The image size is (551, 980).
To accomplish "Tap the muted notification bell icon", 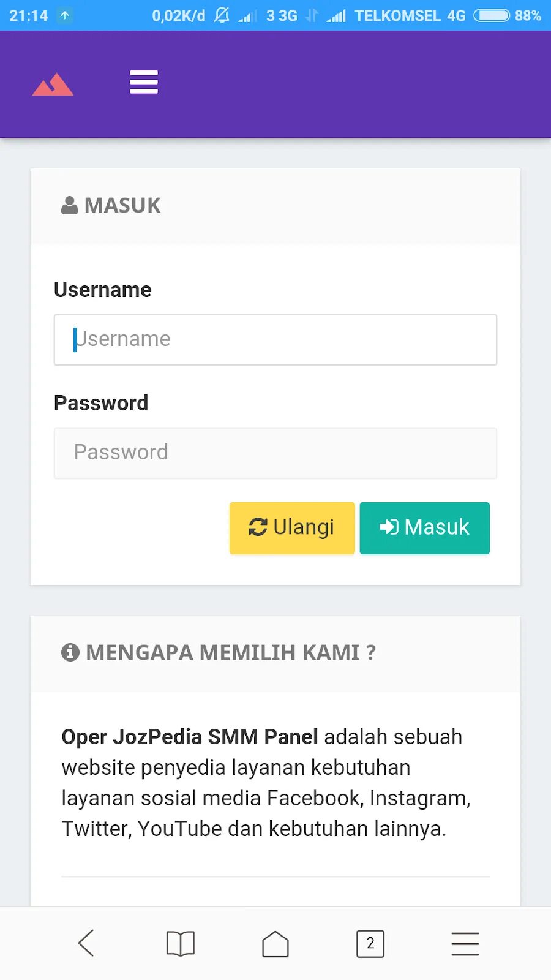I will pos(222,15).
